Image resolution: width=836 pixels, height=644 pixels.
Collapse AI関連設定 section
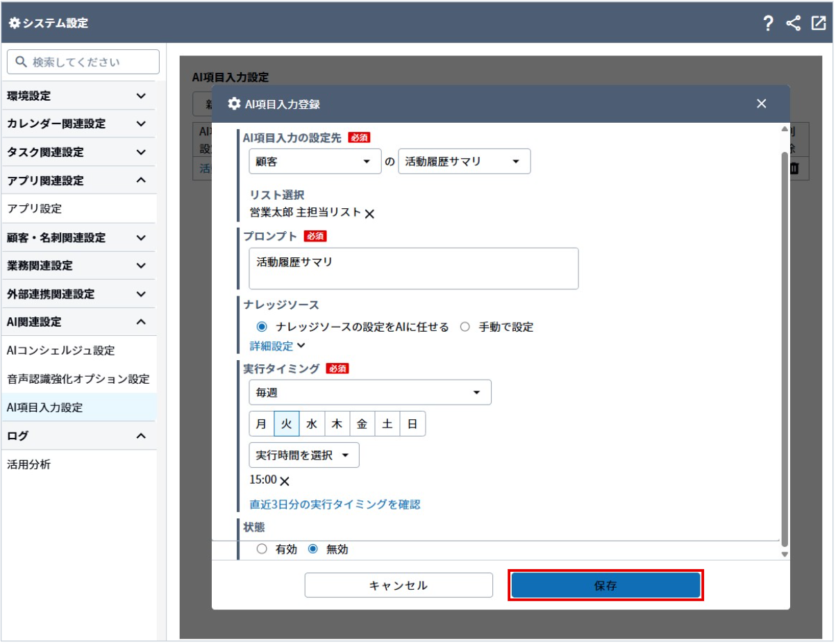(78, 322)
